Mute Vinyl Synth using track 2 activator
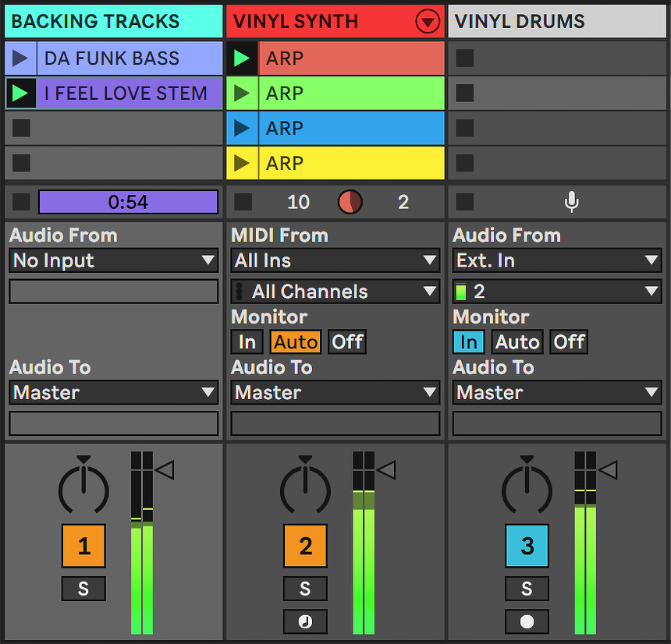The width and height of the screenshot is (671, 644). [305, 546]
